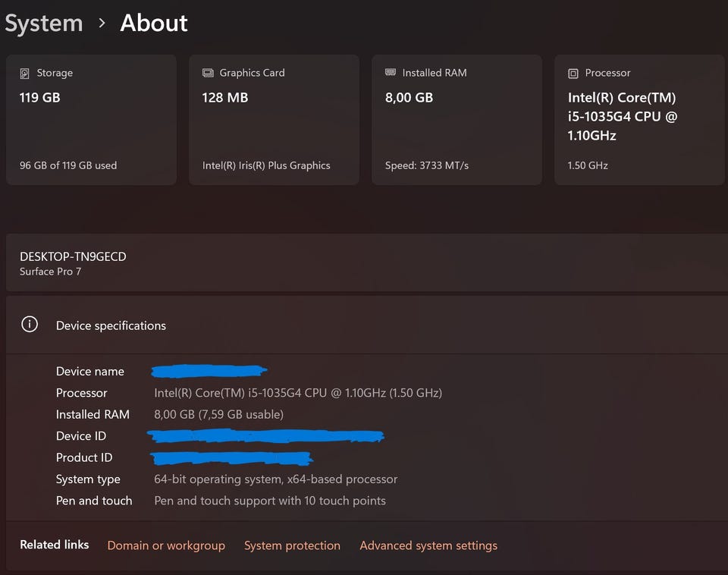
Task: Click the breadcrumb chevron separator
Action: click(102, 23)
